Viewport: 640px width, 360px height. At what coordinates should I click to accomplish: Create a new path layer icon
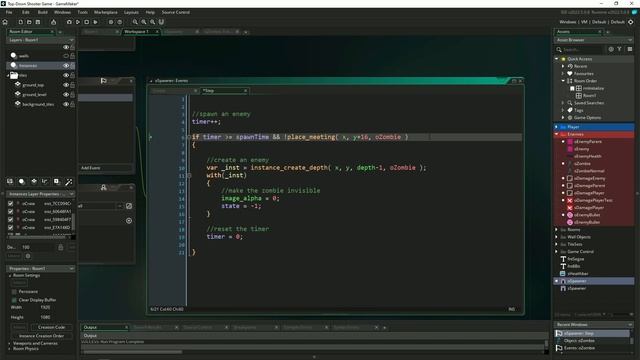click(x=45, y=181)
